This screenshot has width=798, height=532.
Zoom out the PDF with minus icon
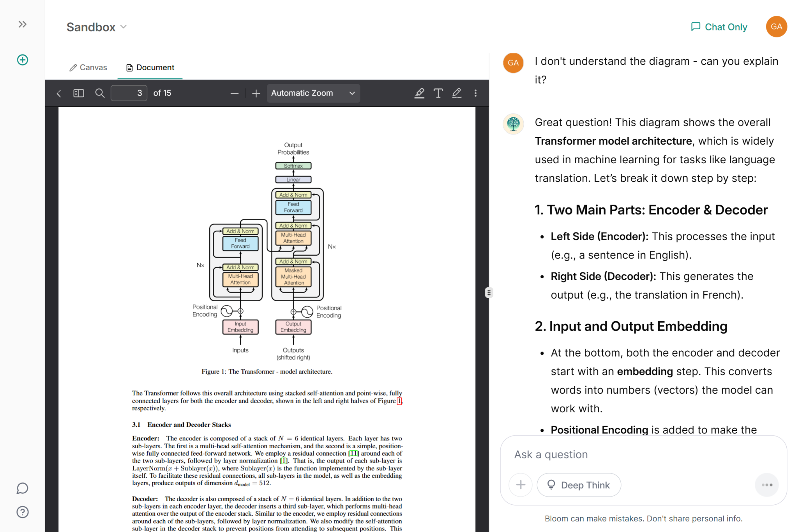[x=234, y=94]
